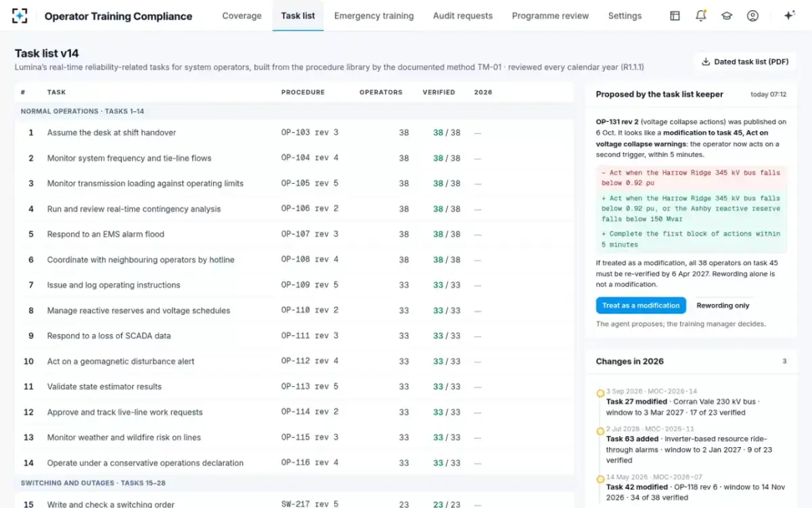Click the PROCEDURE column header

[x=302, y=92]
